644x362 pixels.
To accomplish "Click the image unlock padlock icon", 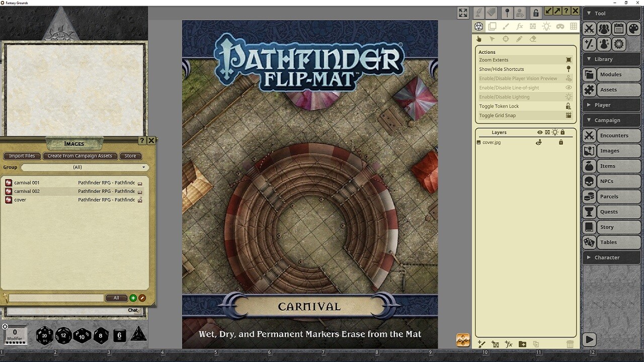I will (x=536, y=13).
